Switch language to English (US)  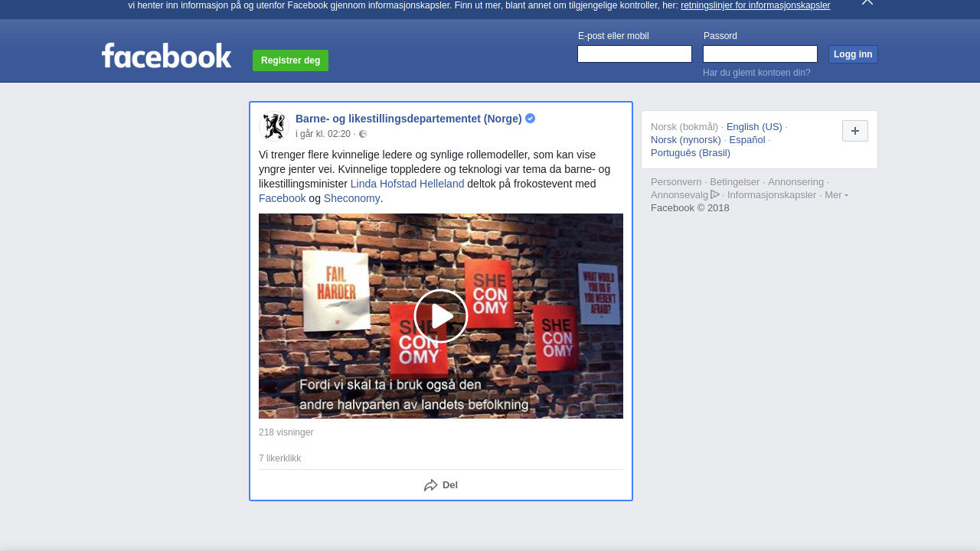[754, 127]
